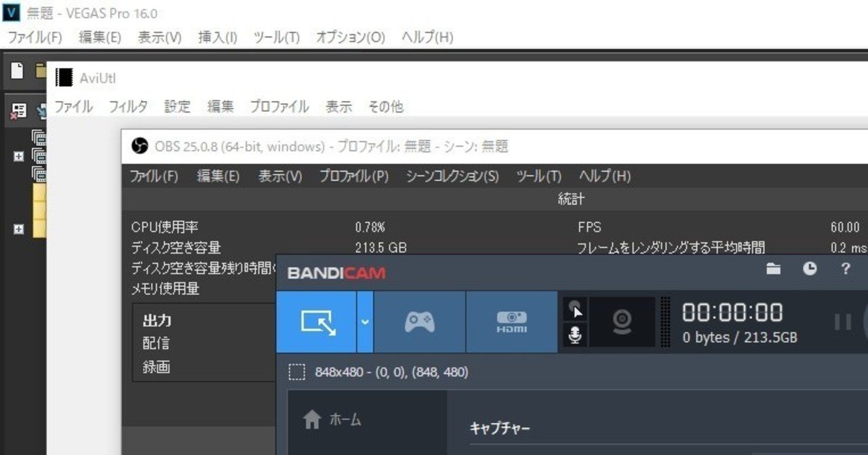Select game recording mode in Bandicam

419,322
